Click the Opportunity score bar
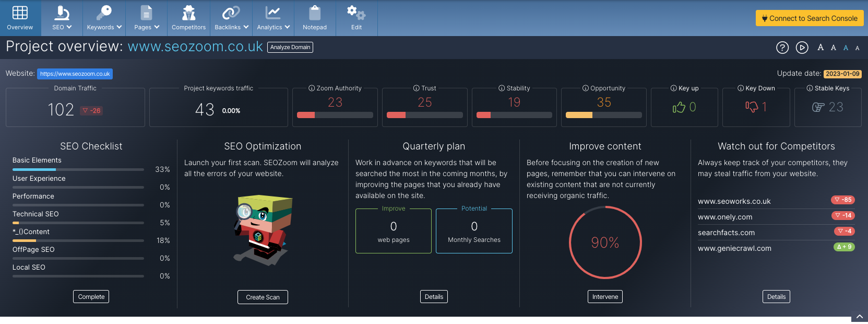868x324 pixels. (x=604, y=115)
